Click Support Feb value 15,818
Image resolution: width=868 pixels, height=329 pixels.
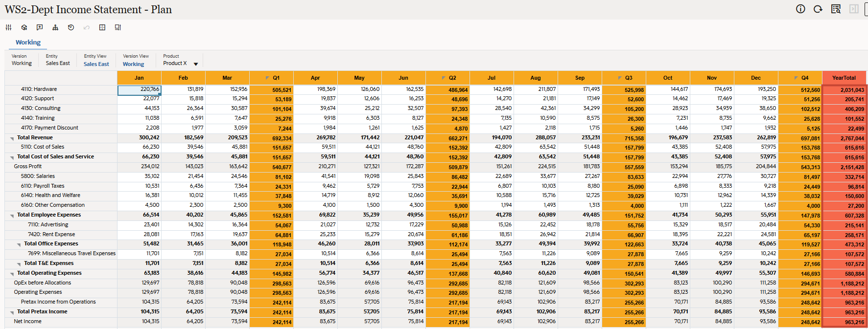[x=183, y=99]
